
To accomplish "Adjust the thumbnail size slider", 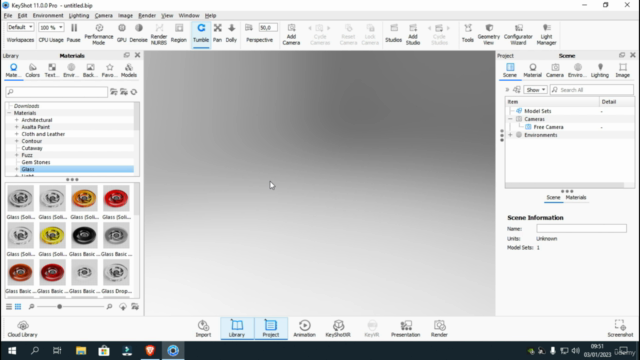I will pos(60,307).
